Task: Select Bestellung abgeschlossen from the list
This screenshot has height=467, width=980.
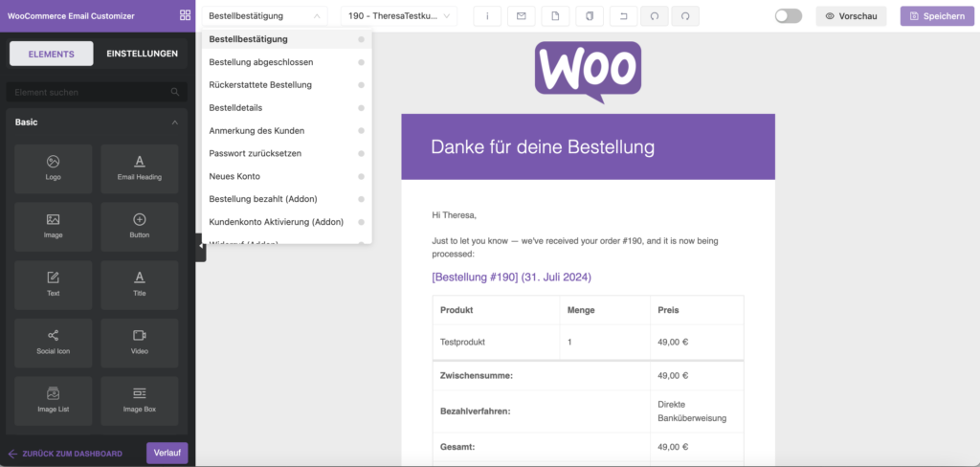Action: pos(287,62)
